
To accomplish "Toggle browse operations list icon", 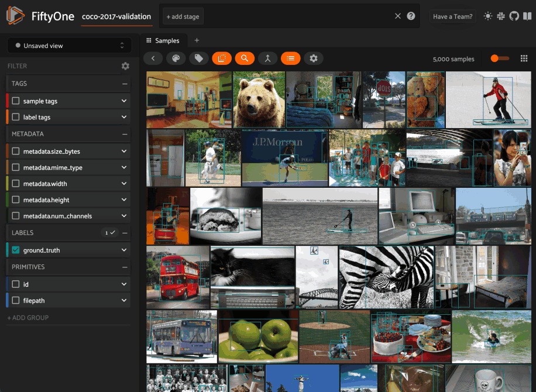I will coord(291,59).
